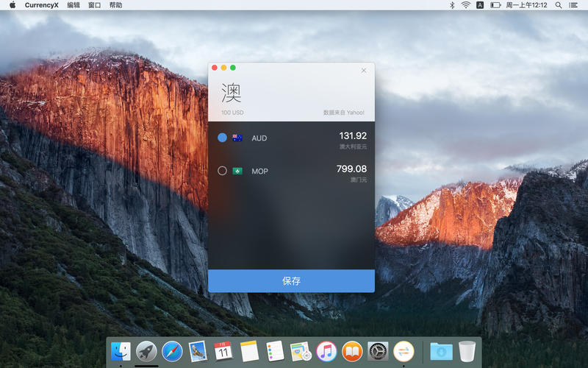Open the Maps icon in Dock

pos(301,352)
